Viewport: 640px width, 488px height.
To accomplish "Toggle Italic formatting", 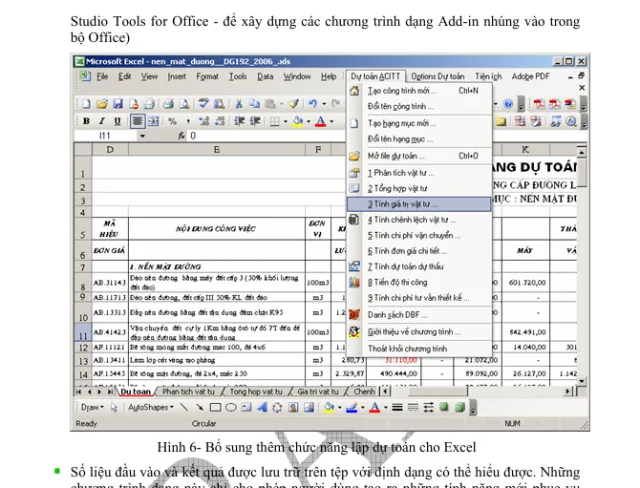I will pyautogui.click(x=102, y=121).
